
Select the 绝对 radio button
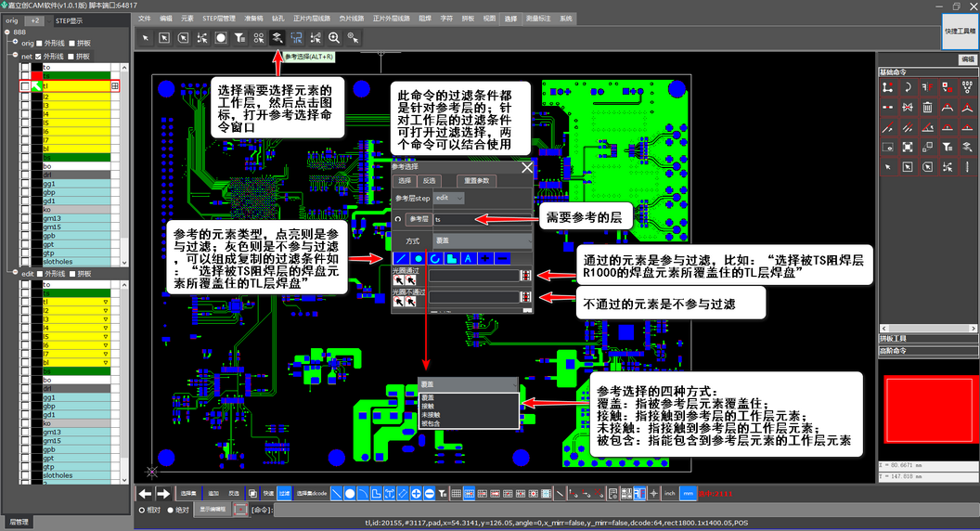(x=170, y=510)
